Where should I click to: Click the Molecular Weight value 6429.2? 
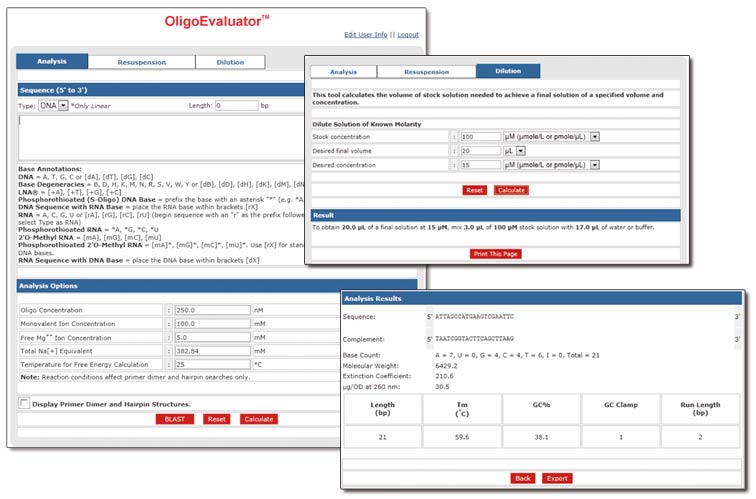coord(446,365)
